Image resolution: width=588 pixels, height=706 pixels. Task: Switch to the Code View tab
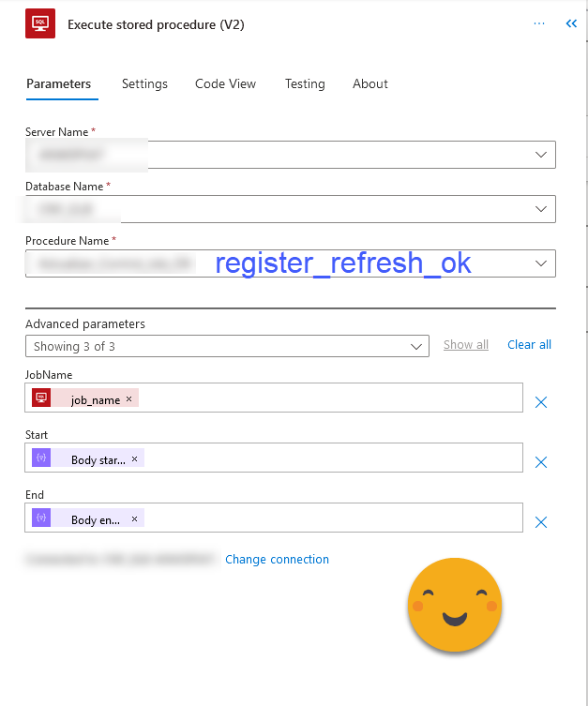click(225, 83)
